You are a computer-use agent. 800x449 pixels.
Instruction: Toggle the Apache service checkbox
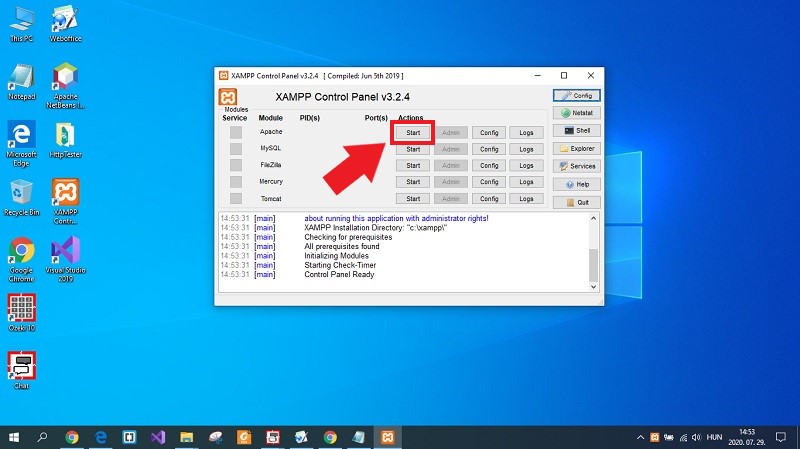pyautogui.click(x=236, y=132)
